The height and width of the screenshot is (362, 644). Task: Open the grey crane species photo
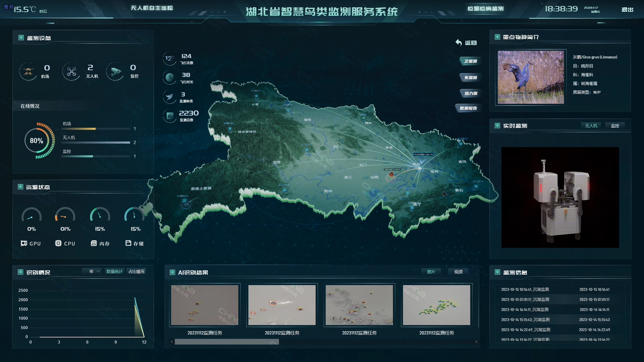[x=531, y=77]
